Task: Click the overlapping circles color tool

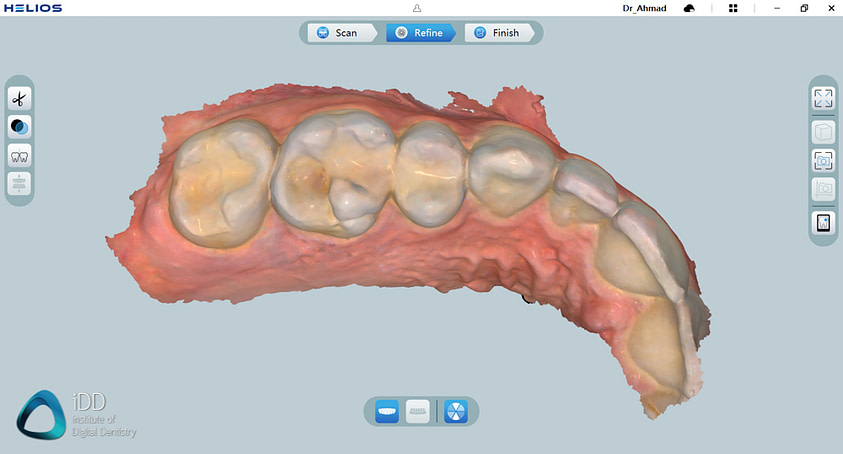Action: [x=20, y=126]
